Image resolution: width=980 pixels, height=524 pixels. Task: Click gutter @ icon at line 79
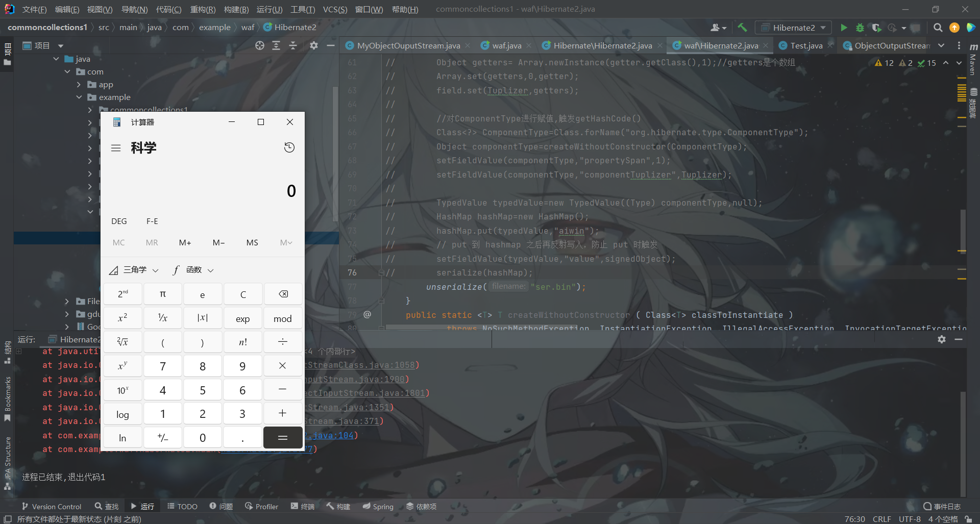(367, 314)
